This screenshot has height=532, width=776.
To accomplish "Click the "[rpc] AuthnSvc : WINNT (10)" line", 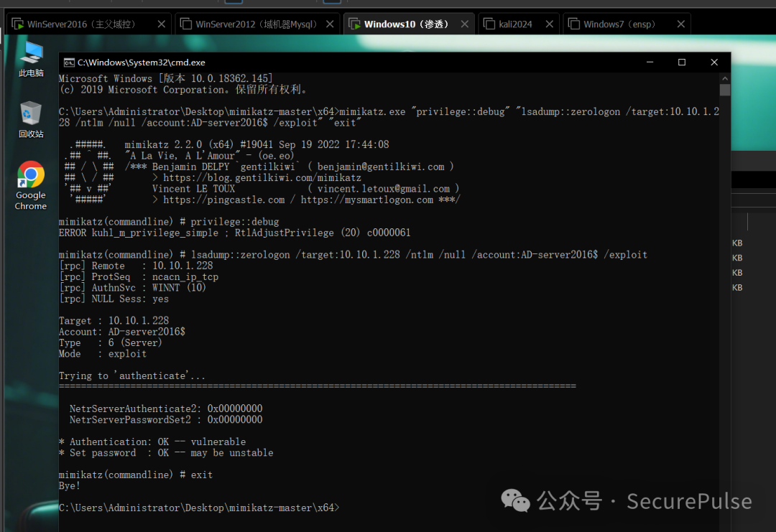I will coord(133,288).
